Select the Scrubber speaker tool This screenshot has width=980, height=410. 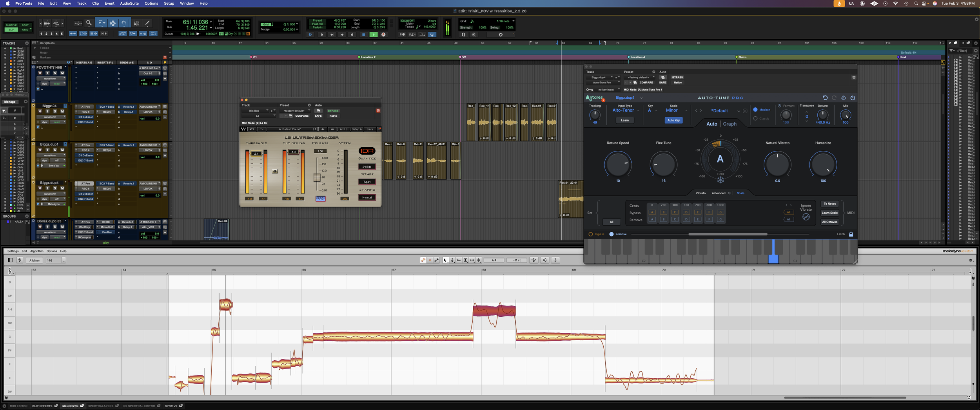[x=136, y=23]
